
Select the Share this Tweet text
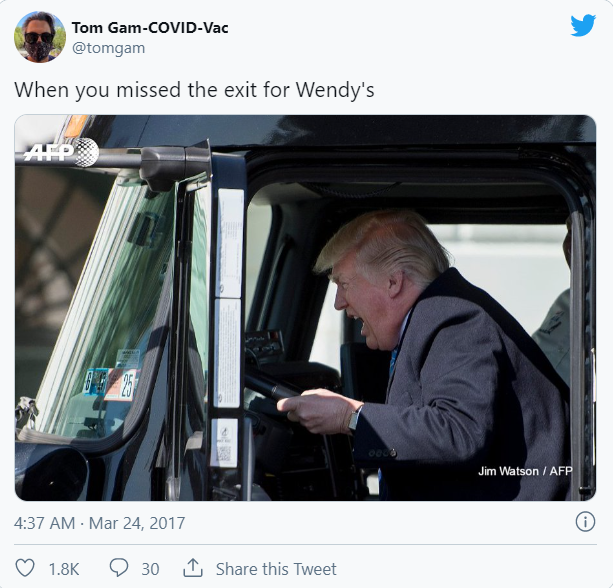click(276, 569)
